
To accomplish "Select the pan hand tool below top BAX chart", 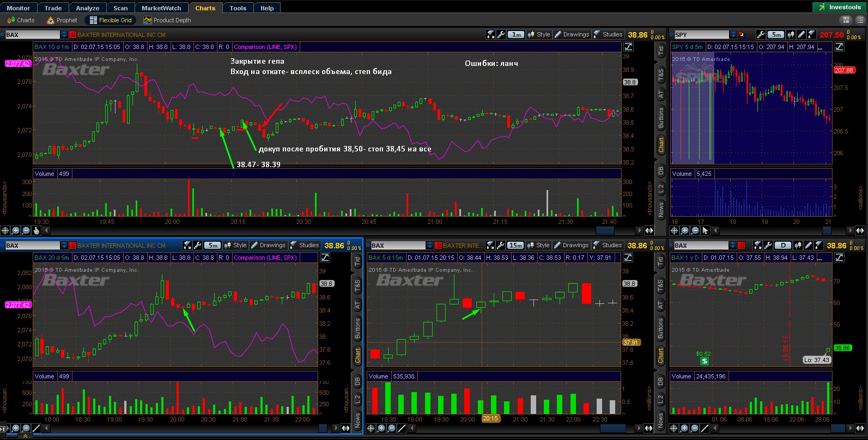I will pos(37,230).
